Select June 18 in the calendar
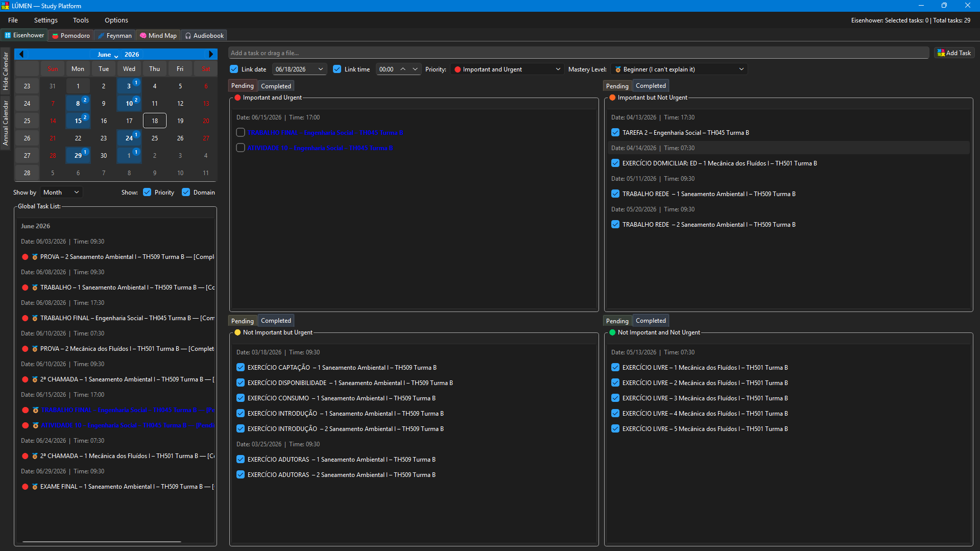Image resolution: width=980 pixels, height=551 pixels. [155, 121]
